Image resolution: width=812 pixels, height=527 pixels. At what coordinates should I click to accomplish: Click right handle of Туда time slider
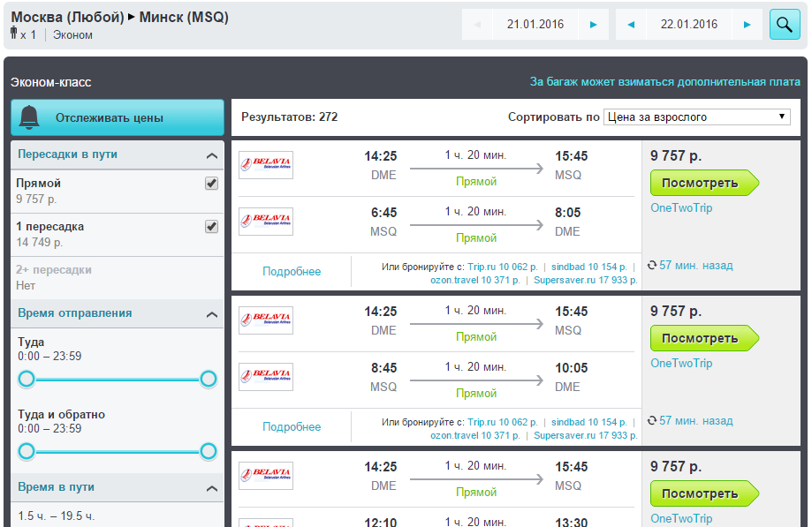[209, 379]
